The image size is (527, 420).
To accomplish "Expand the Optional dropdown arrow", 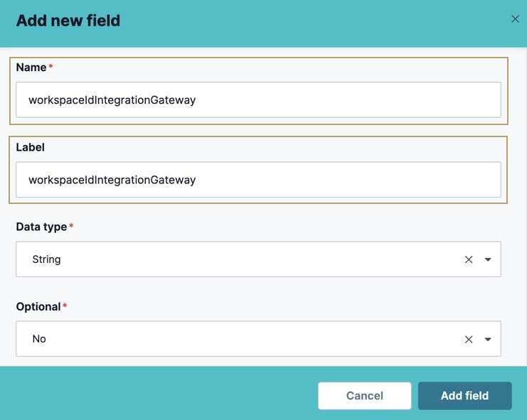I will point(488,339).
